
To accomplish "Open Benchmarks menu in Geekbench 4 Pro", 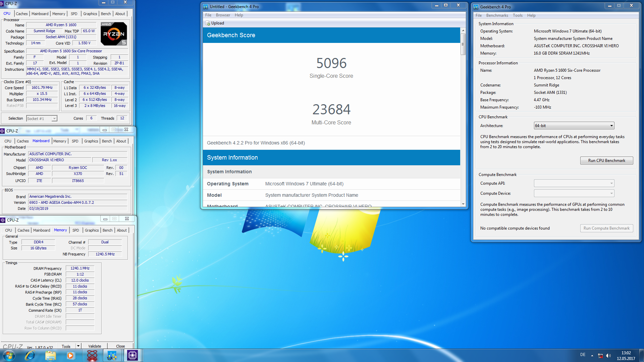I will 497,15.
